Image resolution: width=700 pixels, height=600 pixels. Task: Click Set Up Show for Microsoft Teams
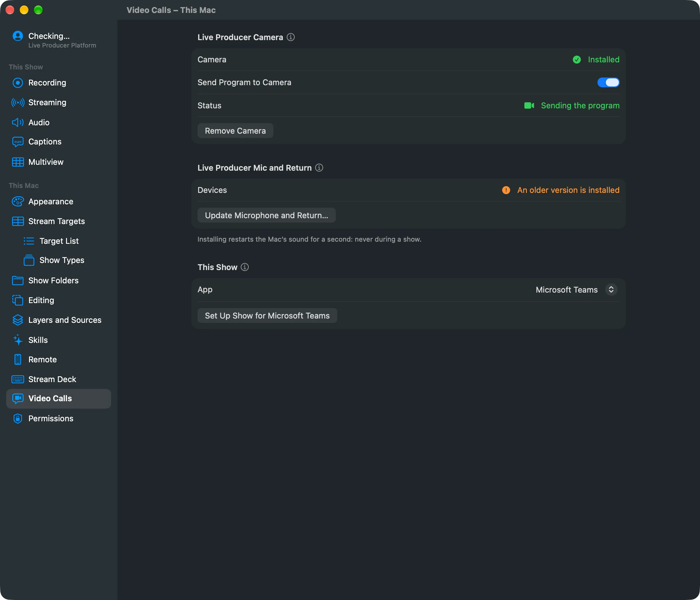(x=267, y=315)
